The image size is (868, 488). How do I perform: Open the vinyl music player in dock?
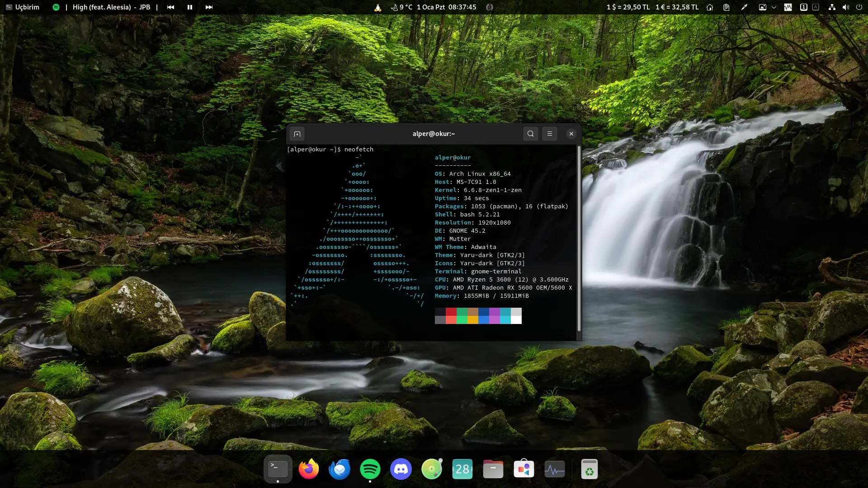432,469
